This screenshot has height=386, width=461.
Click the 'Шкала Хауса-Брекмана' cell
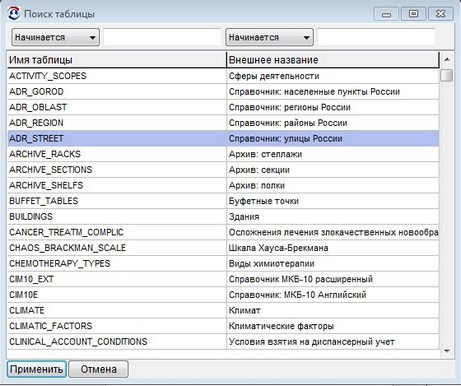click(x=333, y=248)
